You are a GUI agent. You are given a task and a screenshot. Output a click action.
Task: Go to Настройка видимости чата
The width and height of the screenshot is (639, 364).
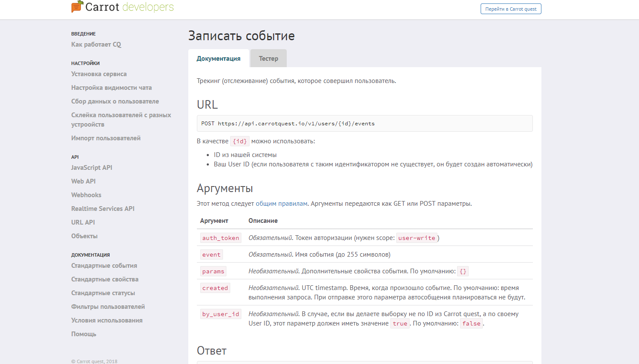[x=111, y=88]
